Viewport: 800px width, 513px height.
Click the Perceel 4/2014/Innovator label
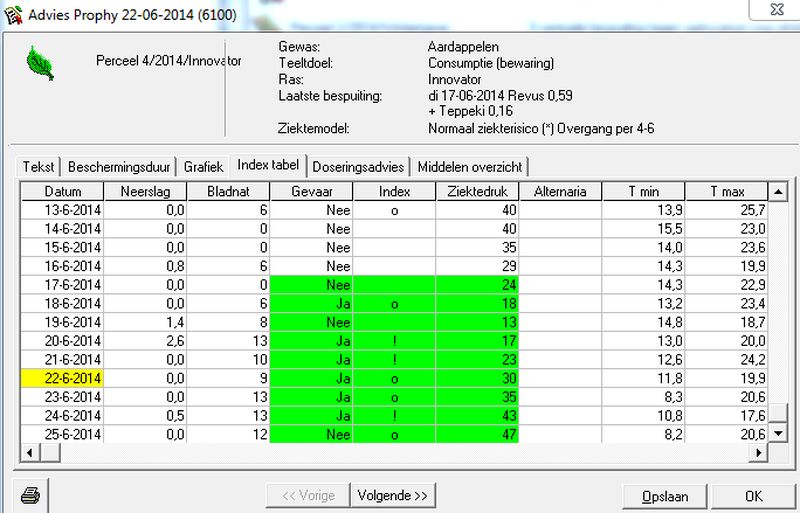coord(168,61)
